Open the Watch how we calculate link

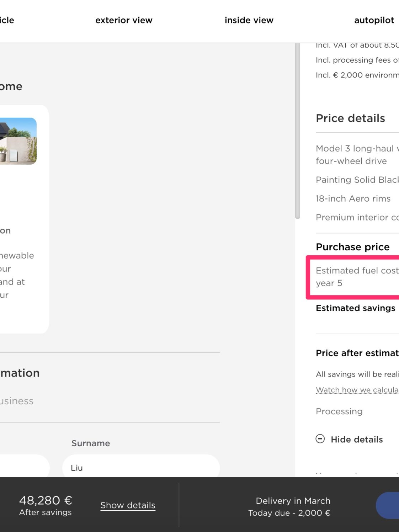tap(357, 390)
